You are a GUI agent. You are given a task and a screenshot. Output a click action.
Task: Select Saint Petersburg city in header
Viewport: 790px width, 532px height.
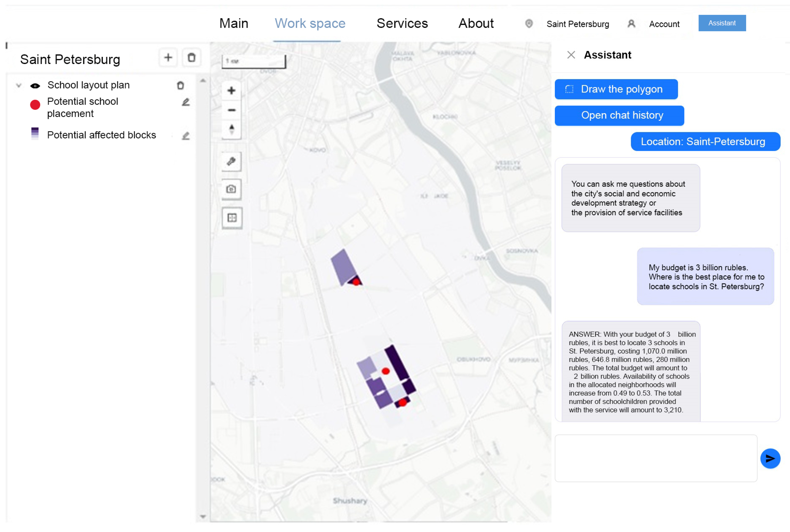point(577,24)
